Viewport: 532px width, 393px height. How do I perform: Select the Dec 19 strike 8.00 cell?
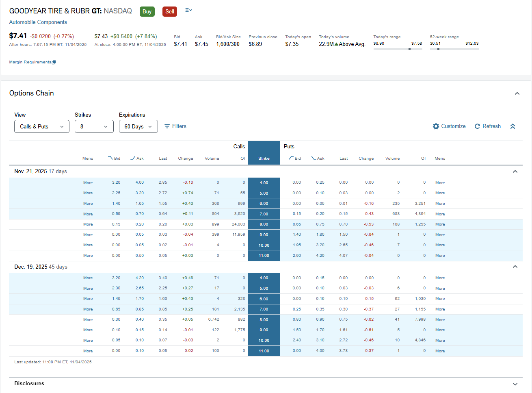click(x=264, y=320)
